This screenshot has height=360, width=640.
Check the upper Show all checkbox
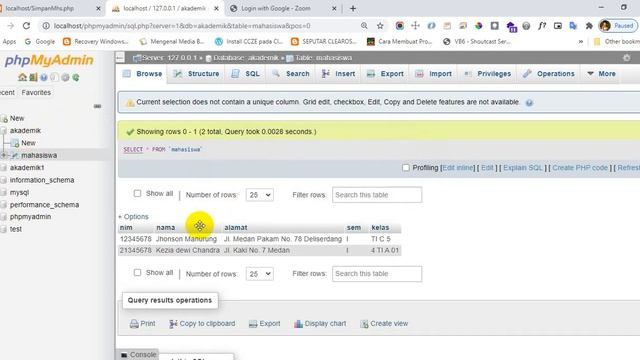coord(137,193)
